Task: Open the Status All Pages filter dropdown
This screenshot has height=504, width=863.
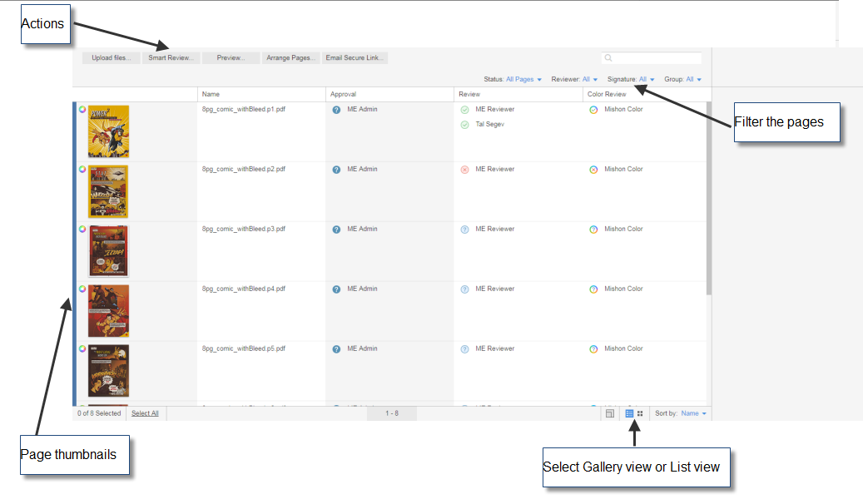Action: pos(524,80)
